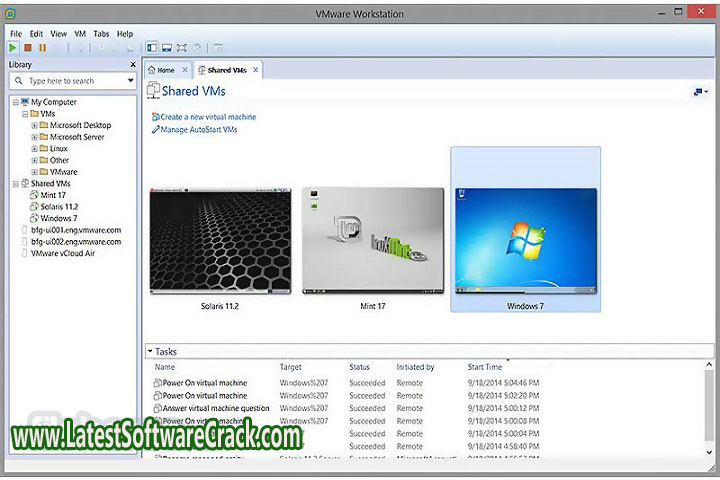Expand the Microsoft Desktop folder
Viewport: 720px width, 480px height.
coord(34,125)
